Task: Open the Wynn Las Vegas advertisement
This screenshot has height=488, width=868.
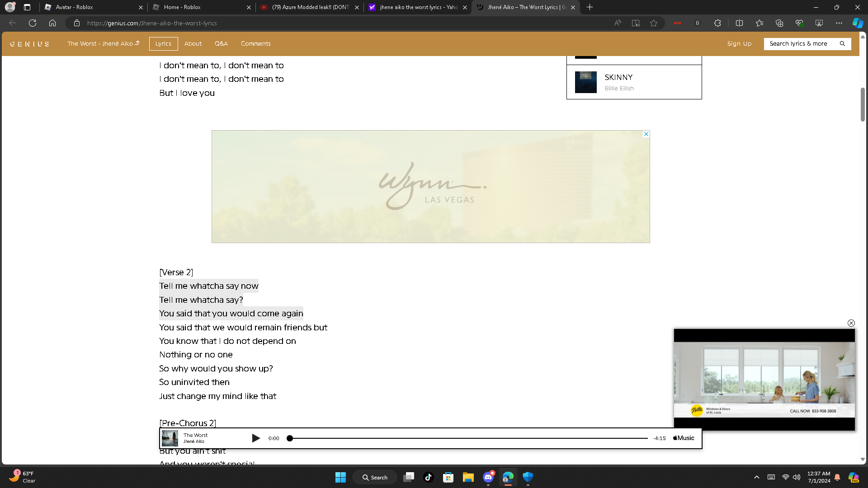Action: pyautogui.click(x=431, y=187)
